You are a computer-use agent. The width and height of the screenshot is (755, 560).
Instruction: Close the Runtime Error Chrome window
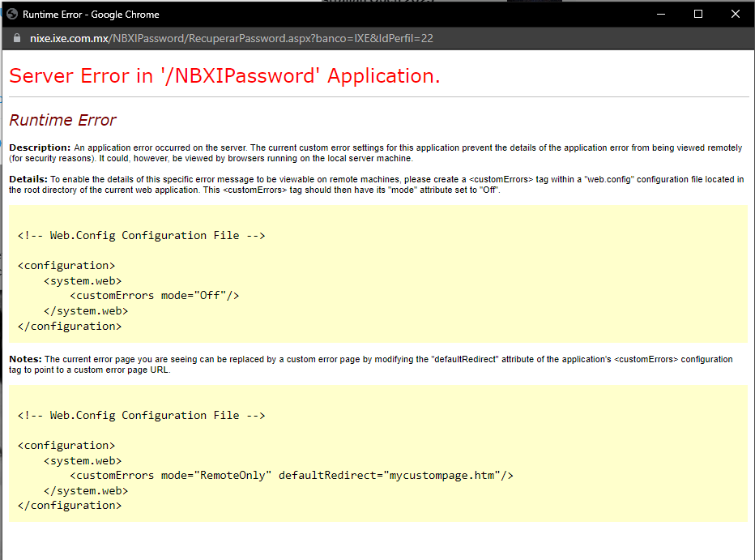point(736,14)
